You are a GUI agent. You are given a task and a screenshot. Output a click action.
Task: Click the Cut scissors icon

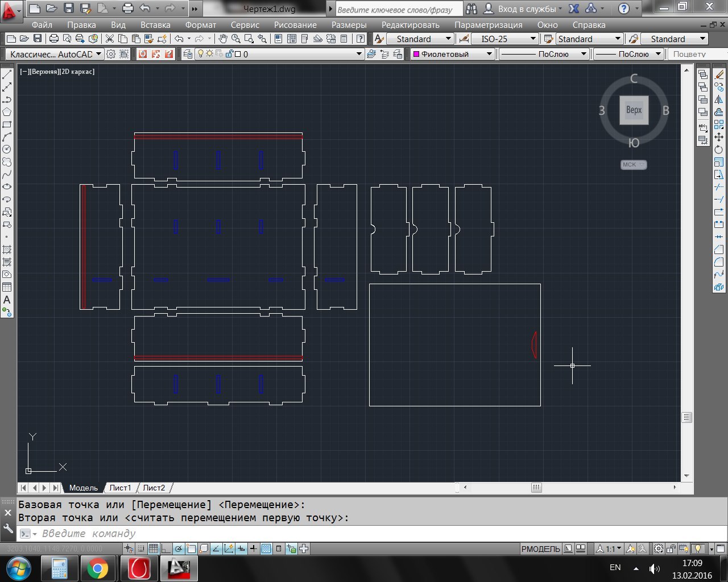point(110,39)
